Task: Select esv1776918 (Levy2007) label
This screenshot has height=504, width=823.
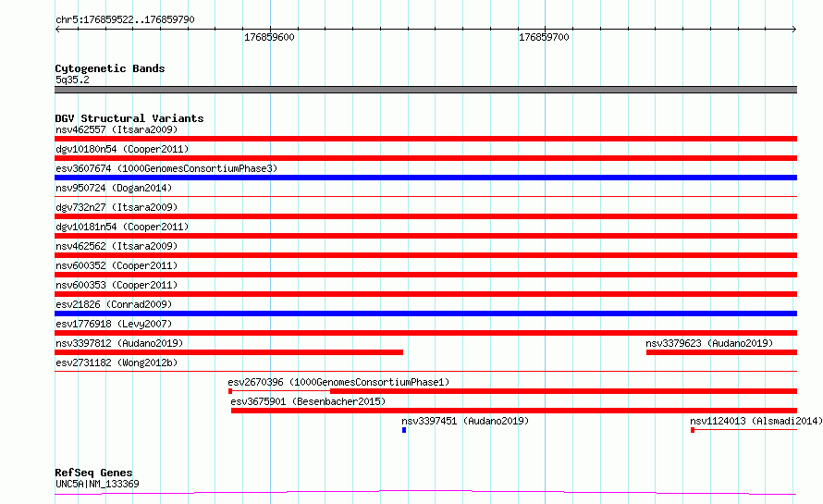Action: click(x=114, y=324)
